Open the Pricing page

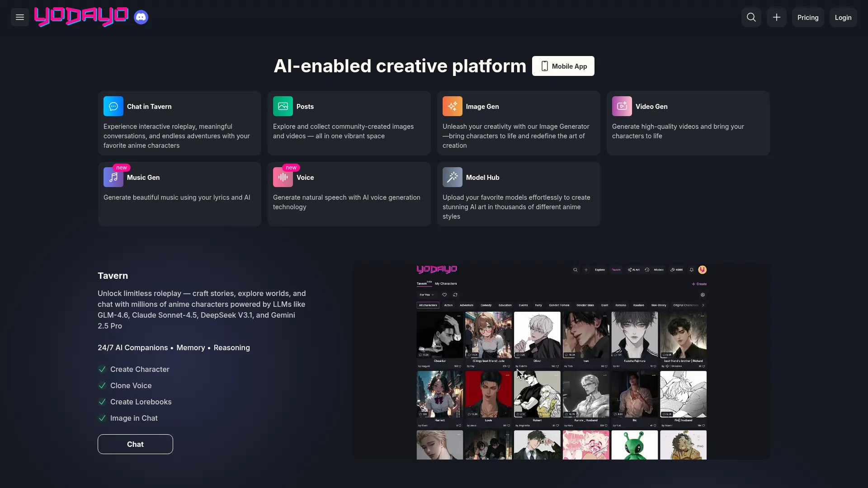pos(808,17)
